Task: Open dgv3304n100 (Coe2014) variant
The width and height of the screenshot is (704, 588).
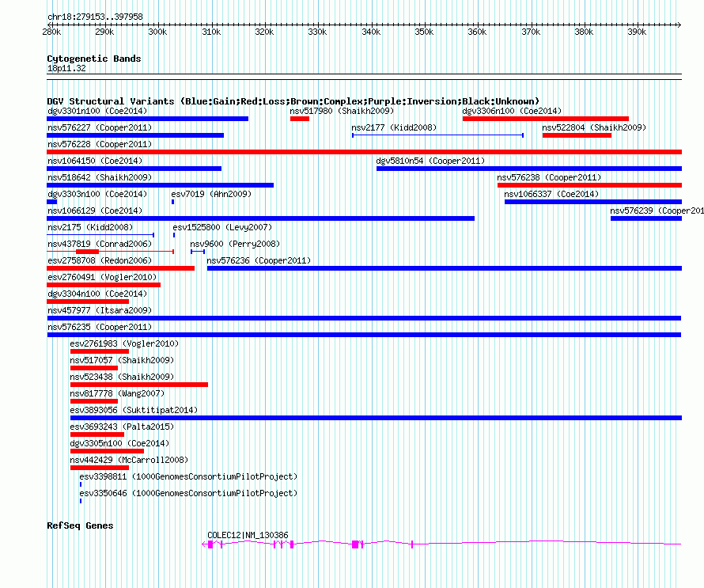Action: tap(88, 302)
